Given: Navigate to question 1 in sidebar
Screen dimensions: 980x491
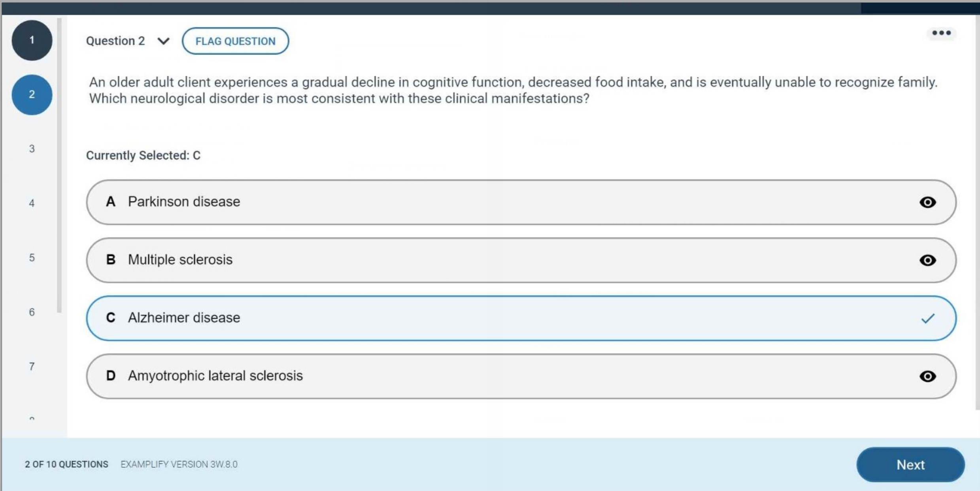Looking at the screenshot, I should [x=32, y=40].
